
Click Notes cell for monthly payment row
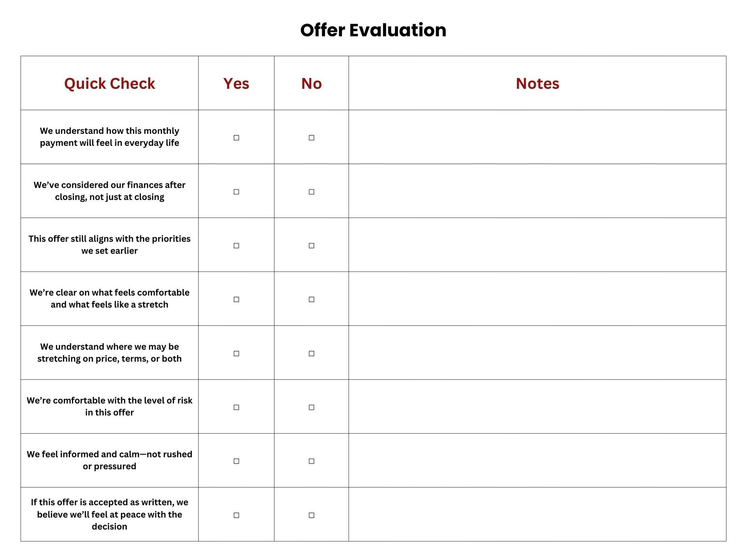537,137
